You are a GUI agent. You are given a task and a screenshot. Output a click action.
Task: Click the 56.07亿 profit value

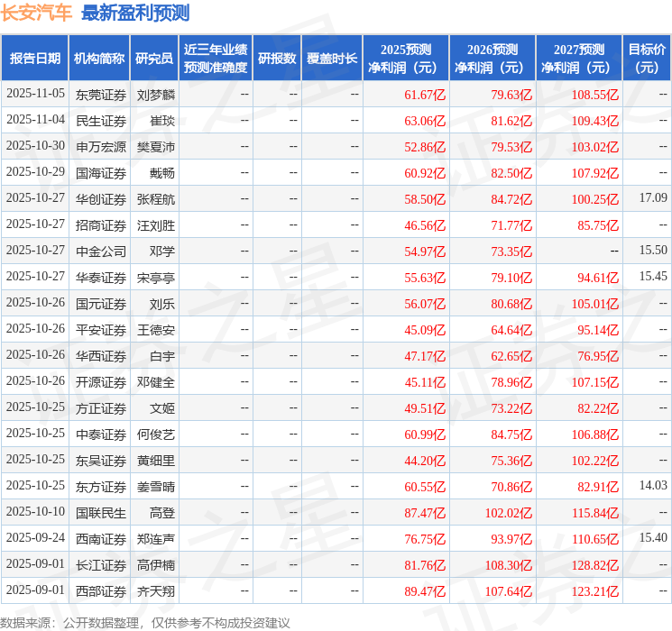tap(425, 304)
